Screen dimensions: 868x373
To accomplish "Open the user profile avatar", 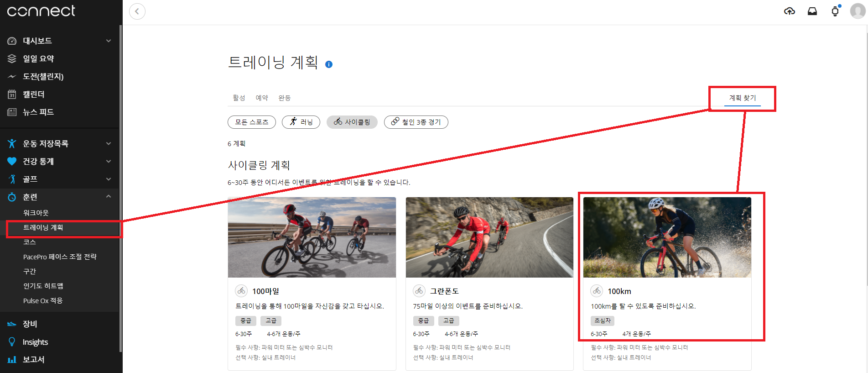I will coord(858,11).
